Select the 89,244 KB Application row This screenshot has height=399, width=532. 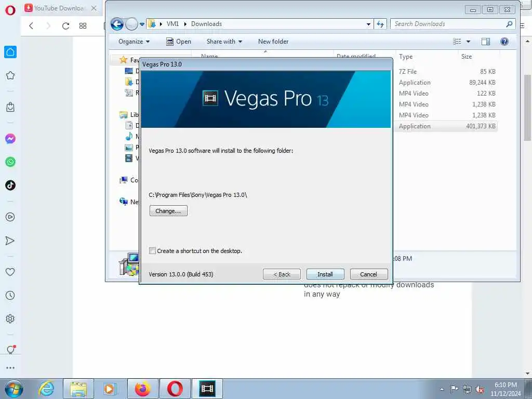[446, 83]
